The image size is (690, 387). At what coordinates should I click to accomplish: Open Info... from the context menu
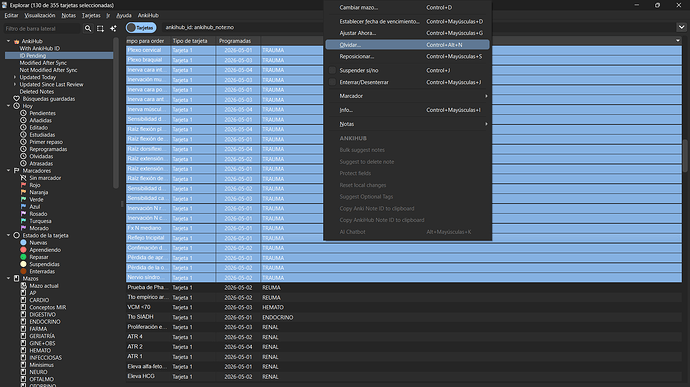[407, 110]
